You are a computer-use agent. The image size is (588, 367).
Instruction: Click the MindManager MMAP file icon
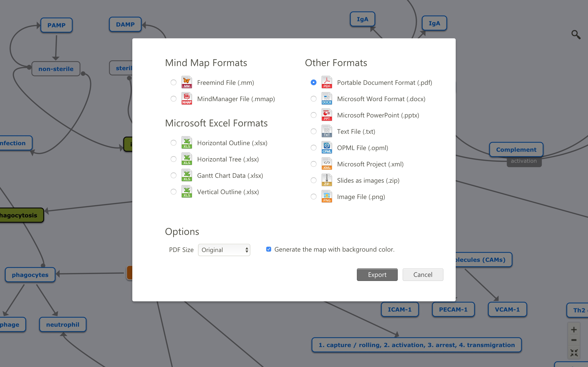pos(187,98)
